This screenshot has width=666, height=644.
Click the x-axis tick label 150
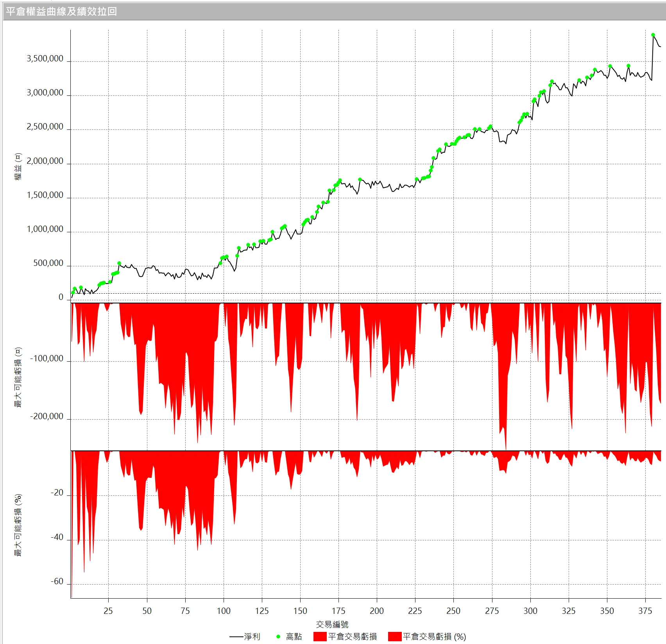pos(300,611)
